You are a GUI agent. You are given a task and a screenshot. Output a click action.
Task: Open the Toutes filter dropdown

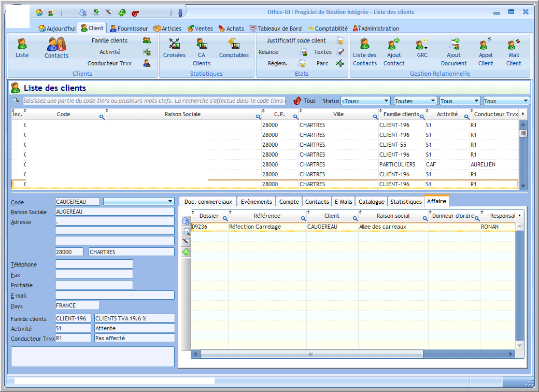pyautogui.click(x=415, y=101)
